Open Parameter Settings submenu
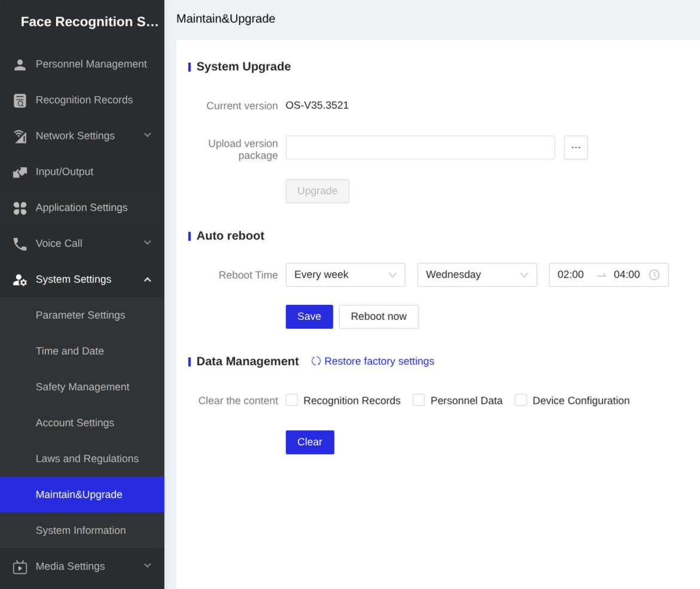Viewport: 700px width, 589px height. click(x=82, y=315)
